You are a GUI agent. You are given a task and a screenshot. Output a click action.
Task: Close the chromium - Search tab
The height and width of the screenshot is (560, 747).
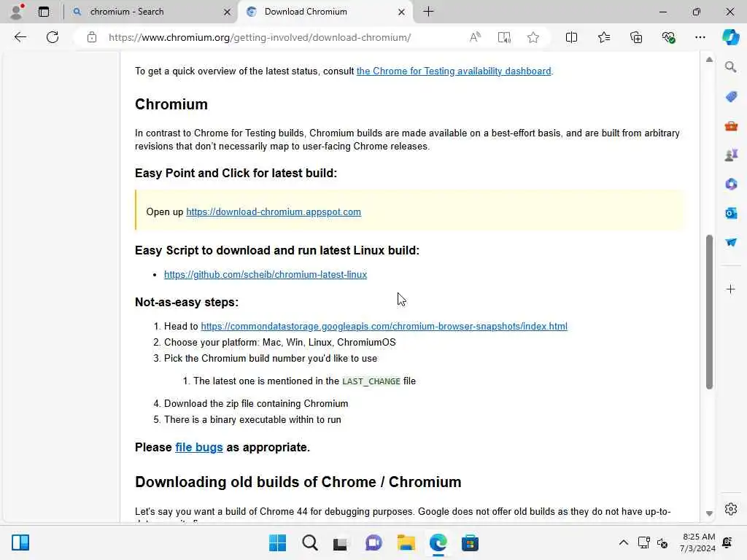(x=228, y=12)
